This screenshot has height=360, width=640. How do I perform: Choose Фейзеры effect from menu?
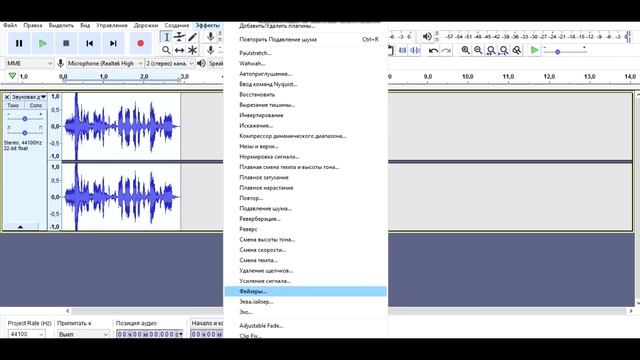pyautogui.click(x=305, y=291)
